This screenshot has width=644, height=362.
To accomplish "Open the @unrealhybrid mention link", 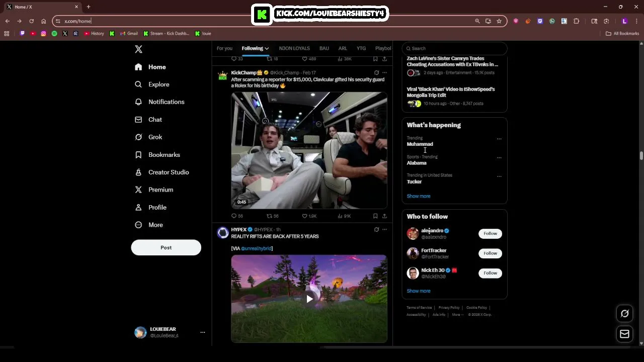I will pos(256,248).
